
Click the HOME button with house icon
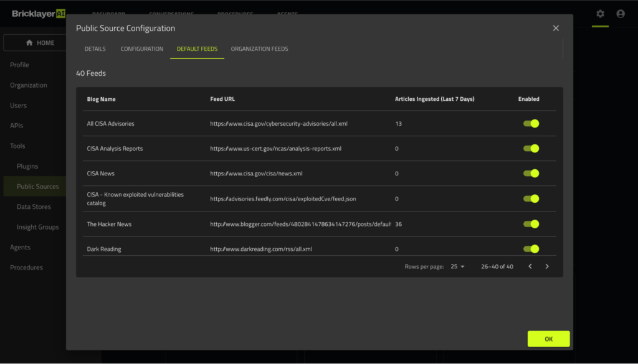pyautogui.click(x=40, y=43)
